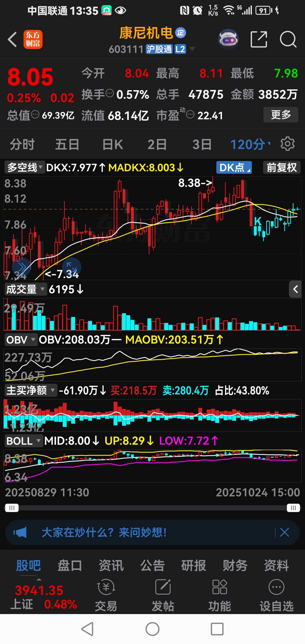Tap Android back navigation button

tap(87, 629)
